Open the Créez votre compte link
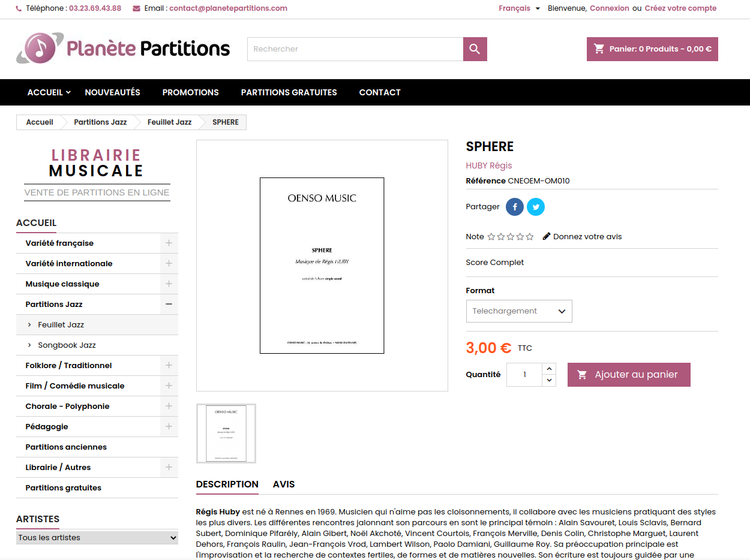Image resolution: width=750 pixels, height=560 pixels. [x=680, y=8]
